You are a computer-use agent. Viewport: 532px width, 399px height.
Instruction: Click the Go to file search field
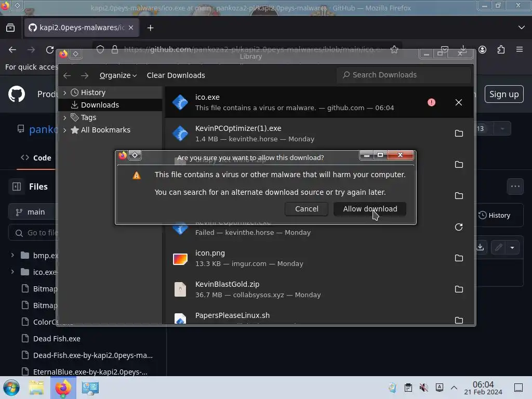click(x=33, y=233)
